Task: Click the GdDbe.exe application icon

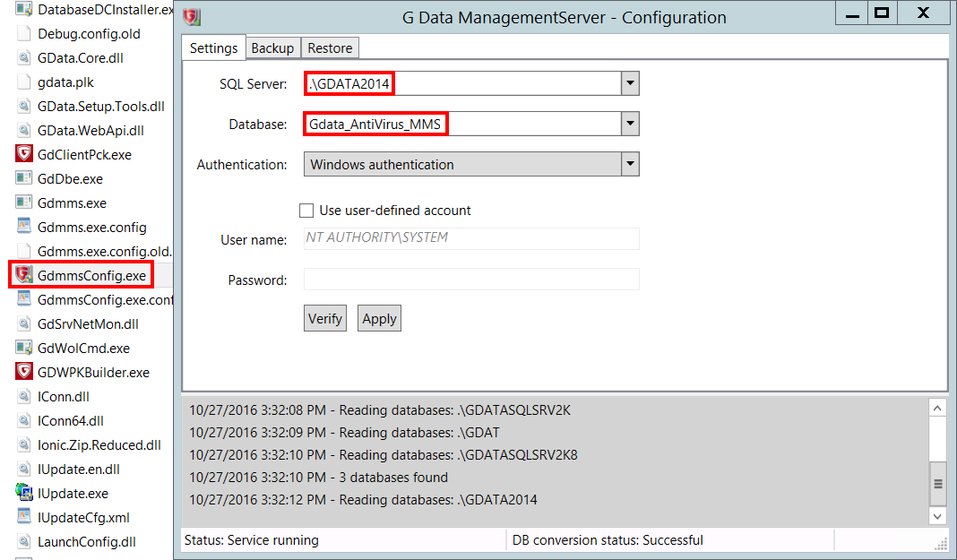Action: 24,178
